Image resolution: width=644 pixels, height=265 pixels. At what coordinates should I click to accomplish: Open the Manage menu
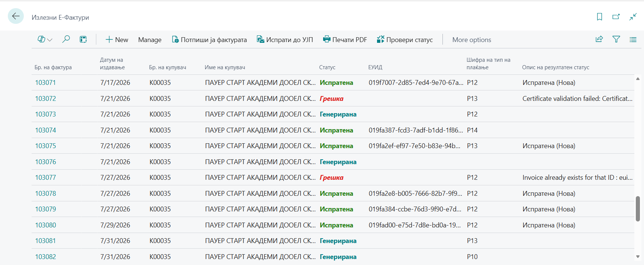(150, 40)
